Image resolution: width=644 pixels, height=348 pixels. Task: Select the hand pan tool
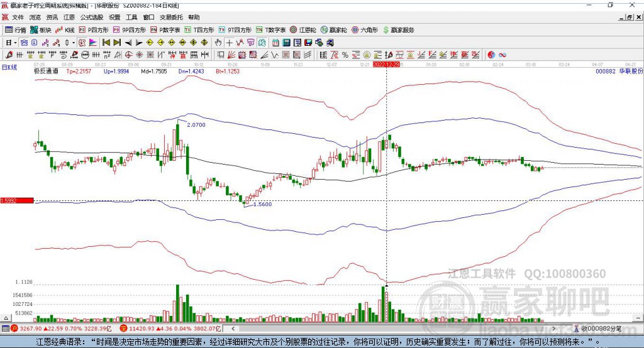[x=218, y=43]
